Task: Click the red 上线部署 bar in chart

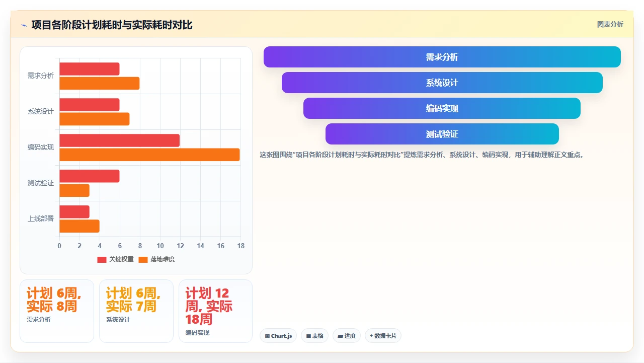Action: [x=74, y=212]
